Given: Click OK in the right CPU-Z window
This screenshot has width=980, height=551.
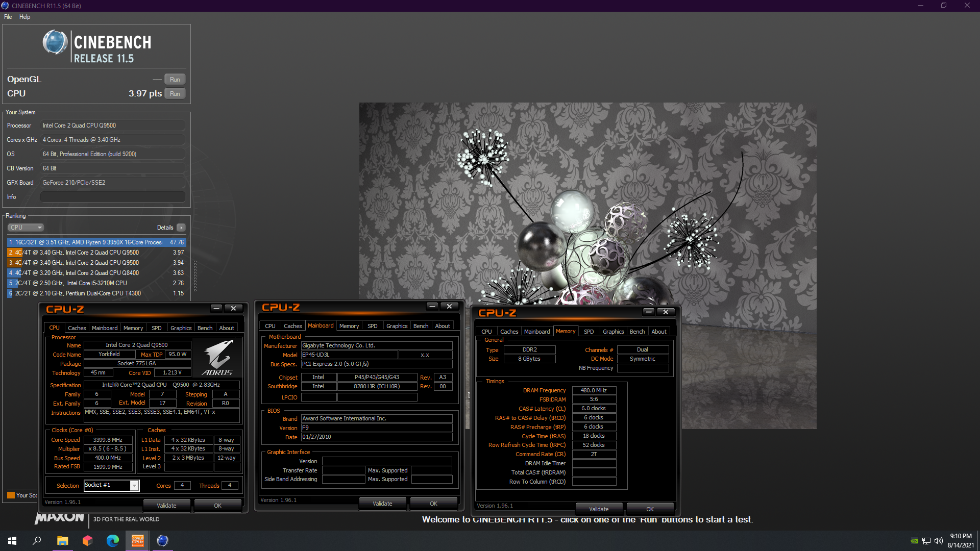Looking at the screenshot, I should point(650,509).
